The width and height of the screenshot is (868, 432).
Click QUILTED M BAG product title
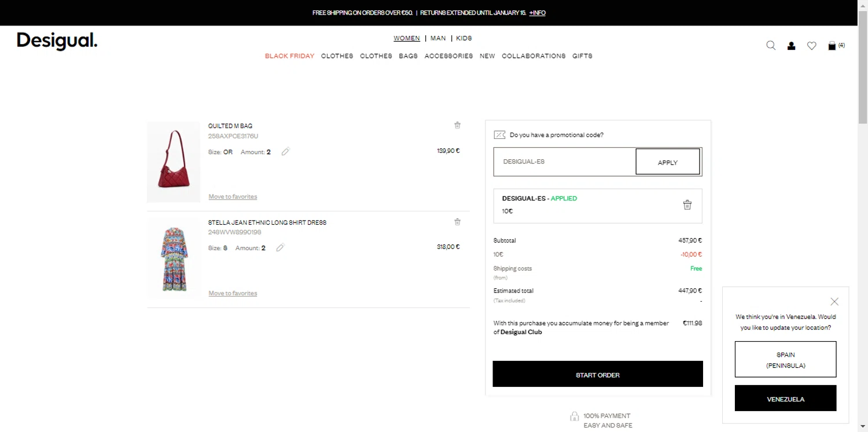(x=230, y=126)
